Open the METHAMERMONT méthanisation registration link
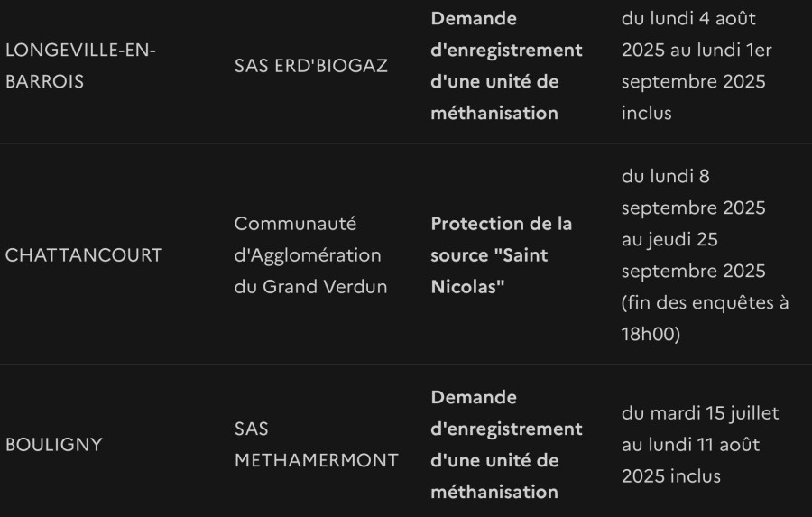The width and height of the screenshot is (812, 517). coord(506,445)
